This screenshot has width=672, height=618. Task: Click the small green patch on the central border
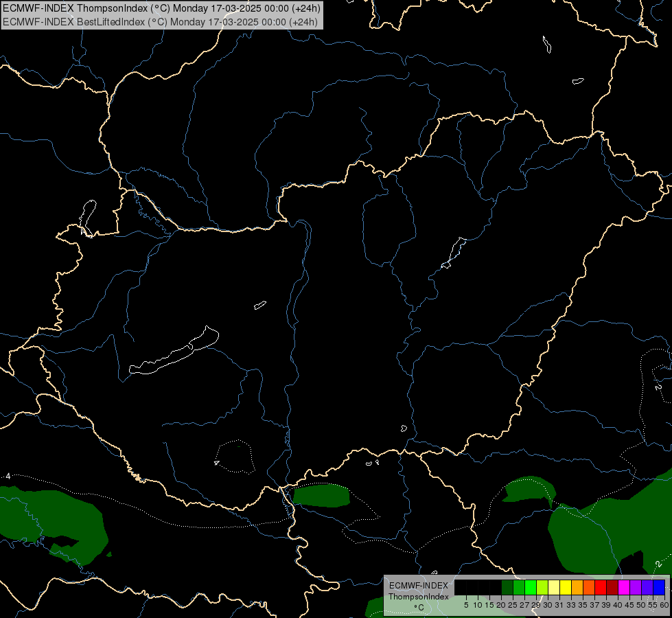tap(321, 495)
